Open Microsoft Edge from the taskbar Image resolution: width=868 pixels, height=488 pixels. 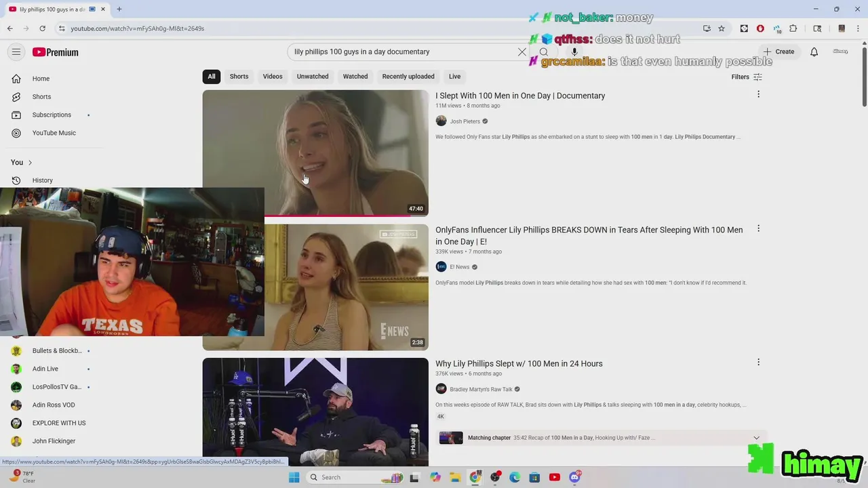[x=515, y=477]
